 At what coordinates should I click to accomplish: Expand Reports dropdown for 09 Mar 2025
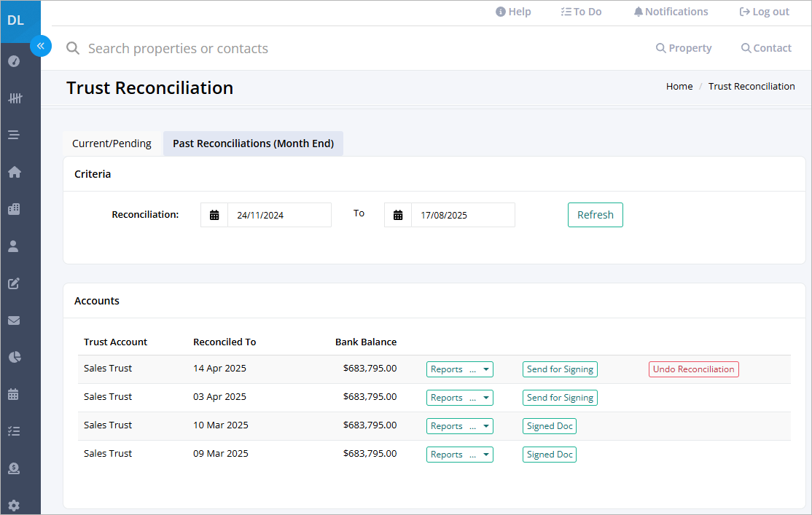coord(460,455)
